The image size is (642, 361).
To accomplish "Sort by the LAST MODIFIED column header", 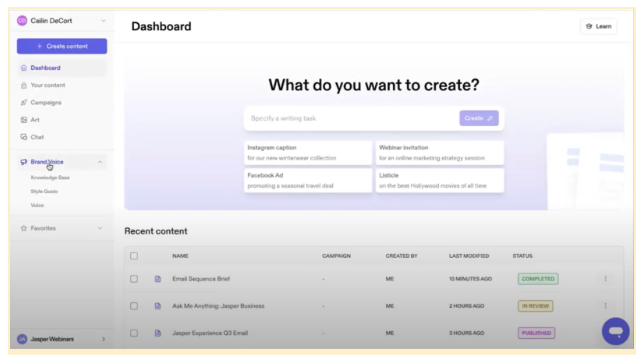I will (469, 256).
